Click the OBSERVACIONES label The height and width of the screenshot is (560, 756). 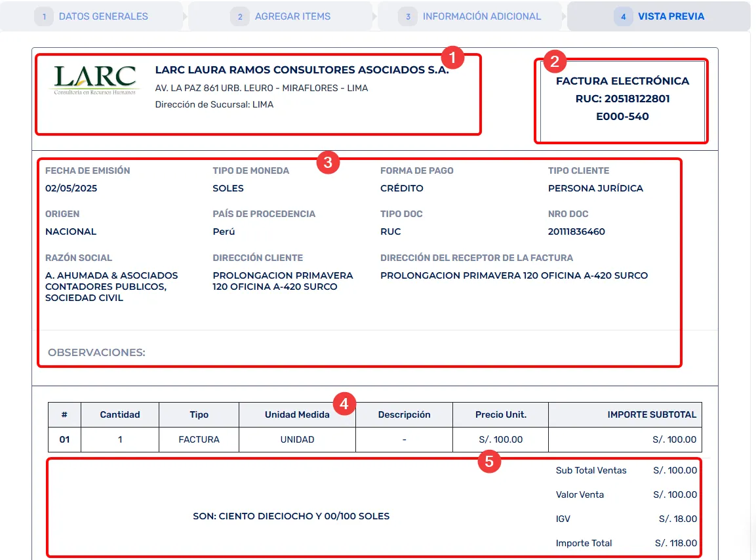[x=96, y=352]
